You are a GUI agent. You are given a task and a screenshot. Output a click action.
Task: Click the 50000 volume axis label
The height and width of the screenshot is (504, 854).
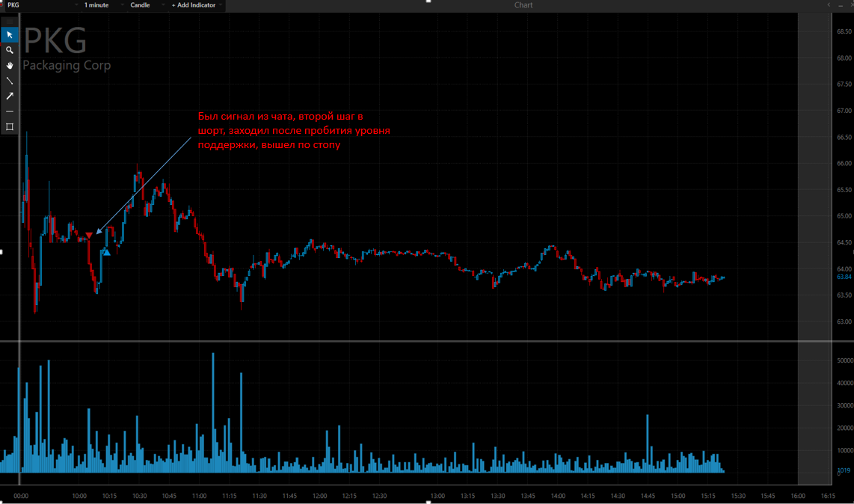(845, 360)
